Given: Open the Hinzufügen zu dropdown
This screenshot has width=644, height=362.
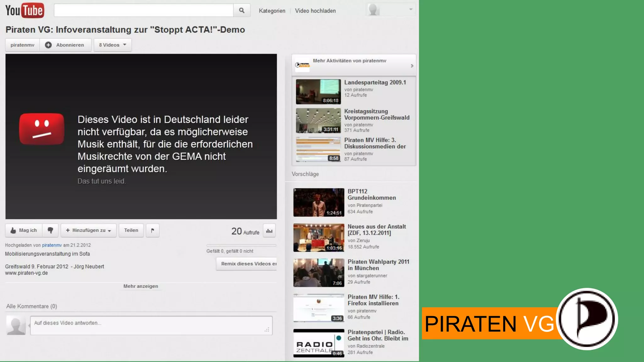Looking at the screenshot, I should click(x=88, y=230).
